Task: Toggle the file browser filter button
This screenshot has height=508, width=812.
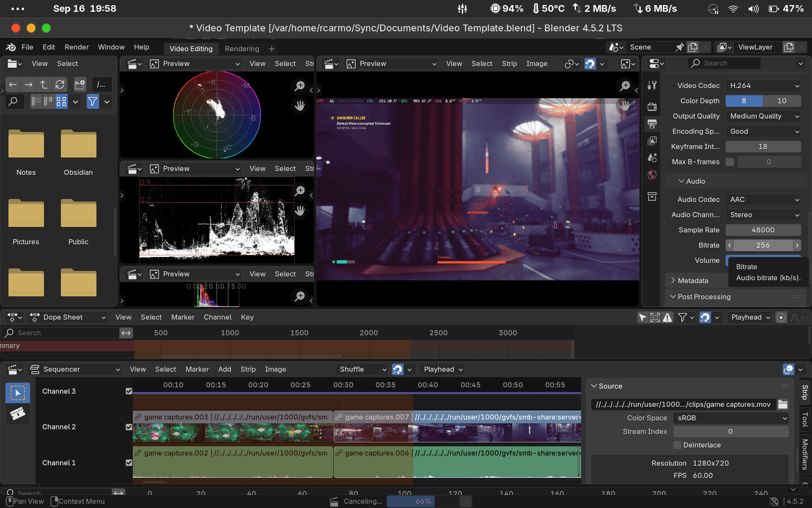Action: 93,102
